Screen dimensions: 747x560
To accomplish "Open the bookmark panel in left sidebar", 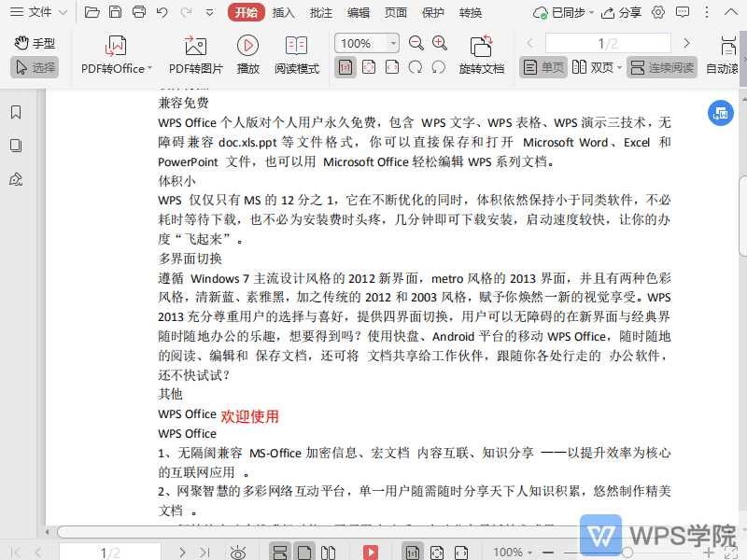I will pos(16,113).
